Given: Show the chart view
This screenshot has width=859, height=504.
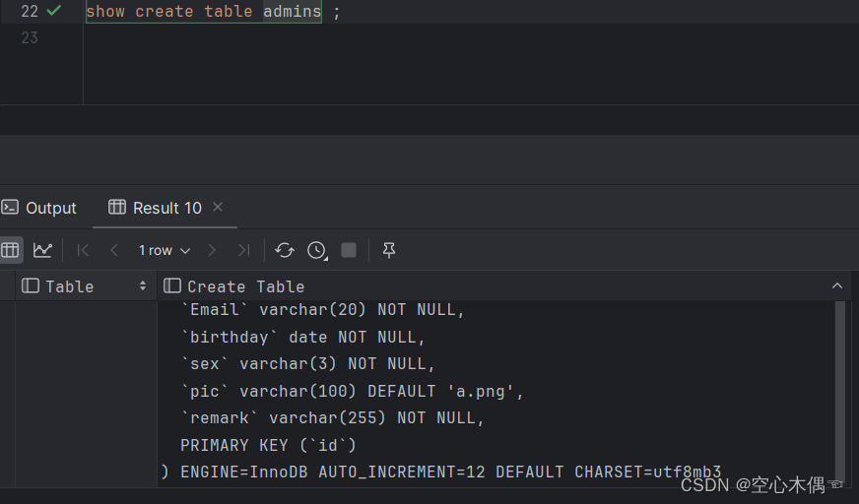Looking at the screenshot, I should tap(42, 250).
